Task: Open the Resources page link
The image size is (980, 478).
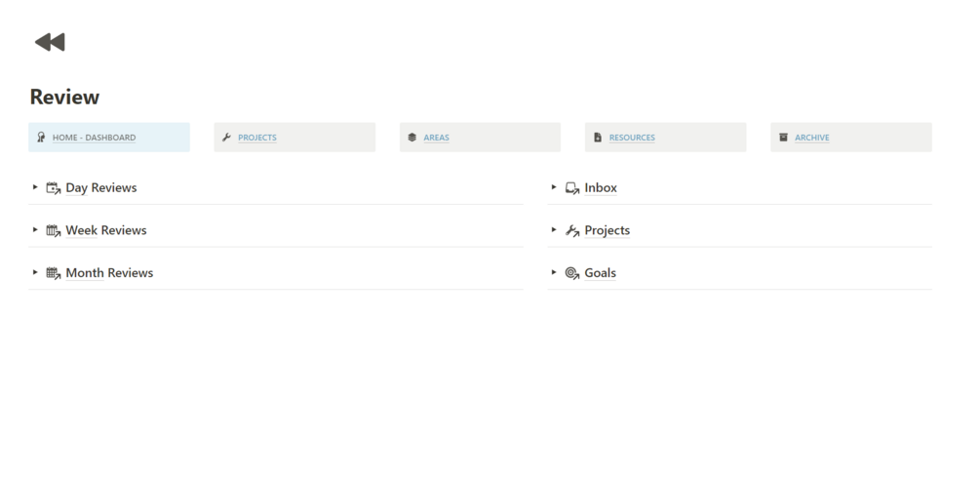Action: (x=632, y=138)
